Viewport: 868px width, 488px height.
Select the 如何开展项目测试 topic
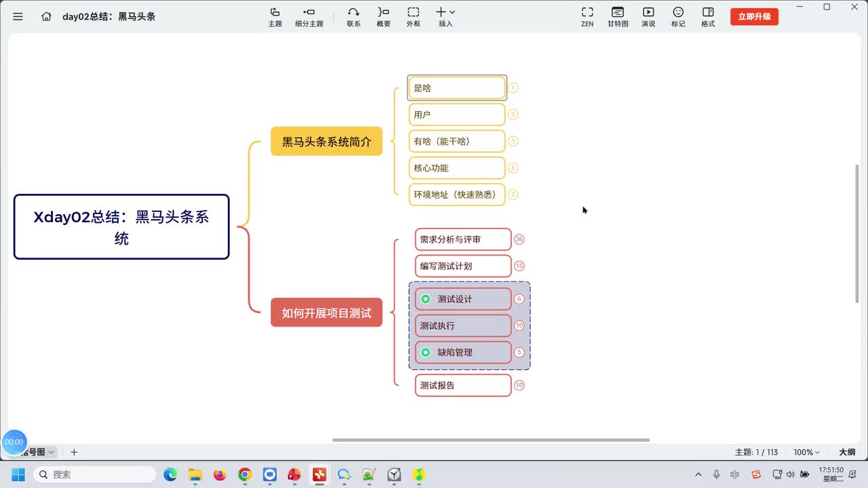pos(327,313)
